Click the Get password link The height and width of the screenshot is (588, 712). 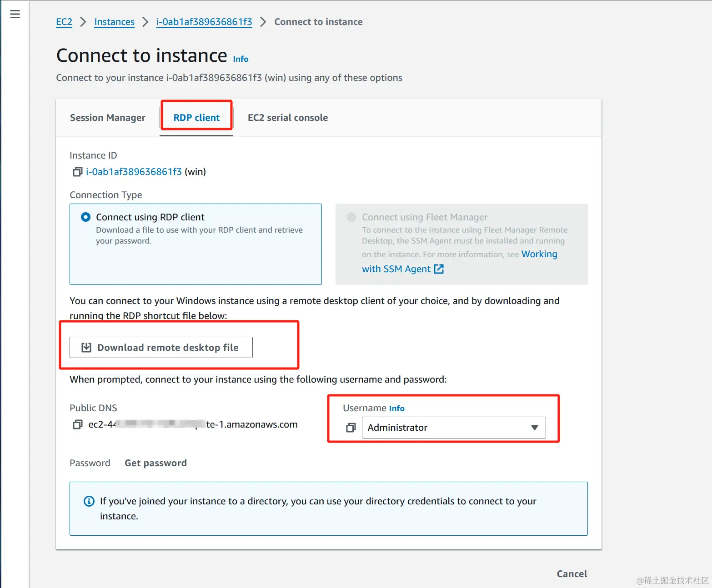pos(155,463)
